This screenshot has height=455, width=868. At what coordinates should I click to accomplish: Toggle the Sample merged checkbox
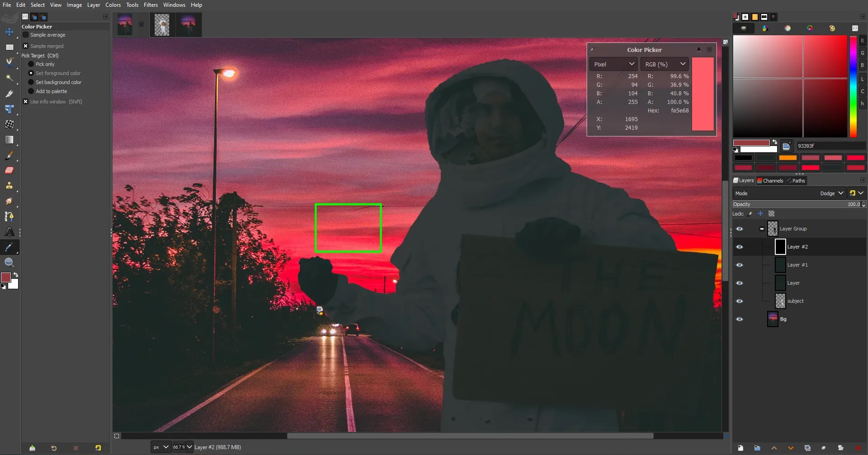point(26,46)
